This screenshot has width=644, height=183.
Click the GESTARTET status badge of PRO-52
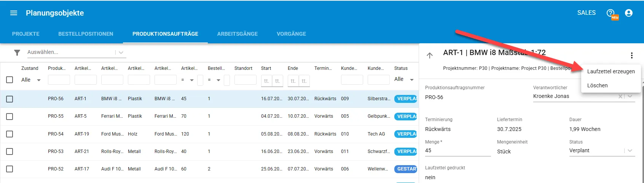point(406,169)
